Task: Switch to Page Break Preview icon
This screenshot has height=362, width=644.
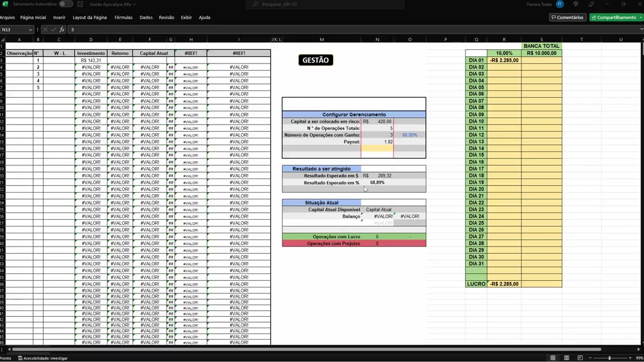Action: pos(580,358)
